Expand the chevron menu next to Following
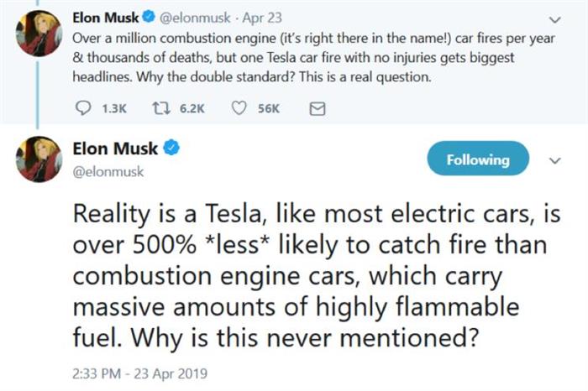The width and height of the screenshot is (588, 391). click(554, 159)
